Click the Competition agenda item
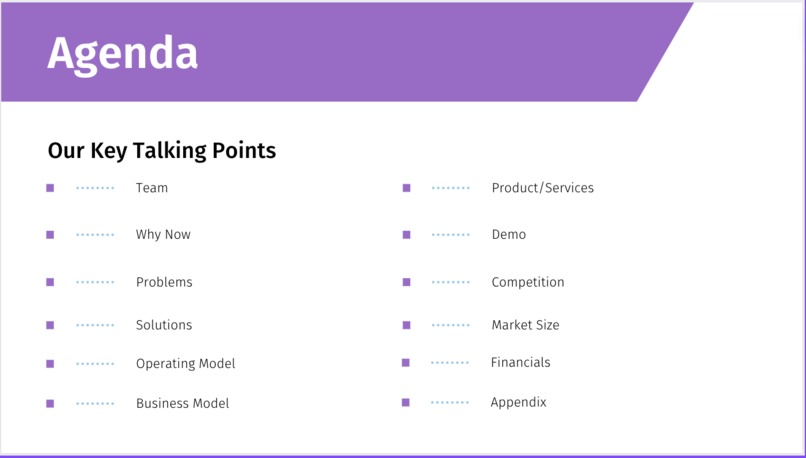Screen dimensions: 806x458 tap(527, 282)
